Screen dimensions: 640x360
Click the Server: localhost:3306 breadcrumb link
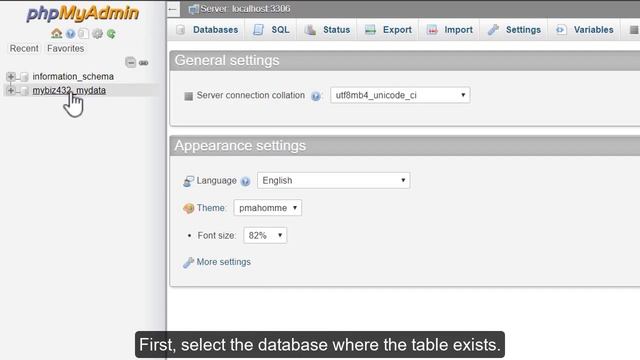(x=245, y=9)
